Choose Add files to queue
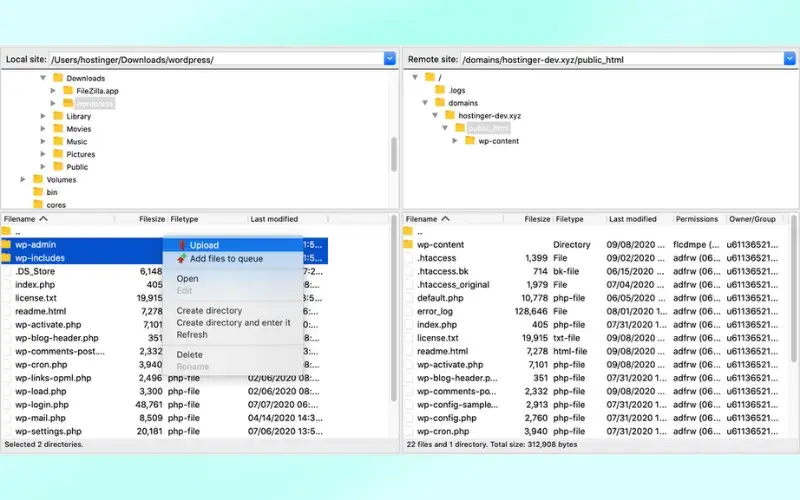Image resolution: width=800 pixels, height=500 pixels. [233, 259]
